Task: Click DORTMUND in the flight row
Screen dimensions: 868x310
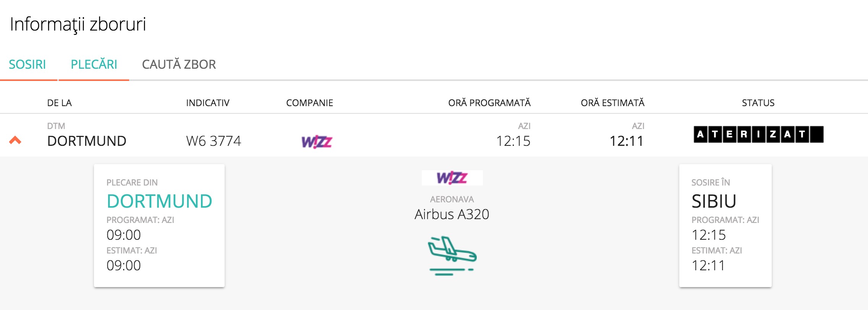Action: coord(87,141)
